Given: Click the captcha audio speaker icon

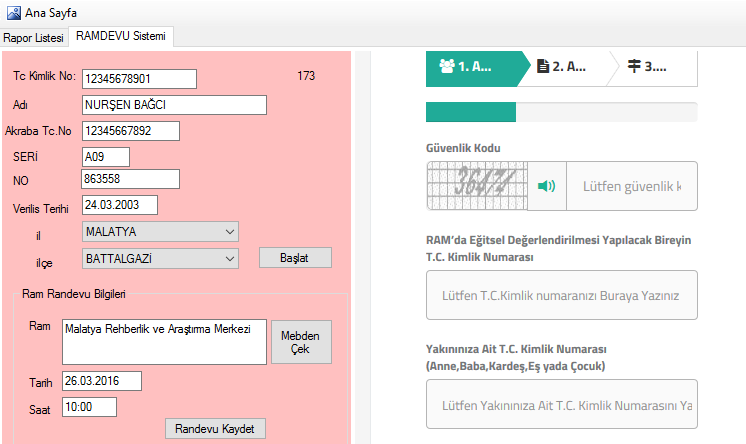Looking at the screenshot, I should [x=545, y=186].
